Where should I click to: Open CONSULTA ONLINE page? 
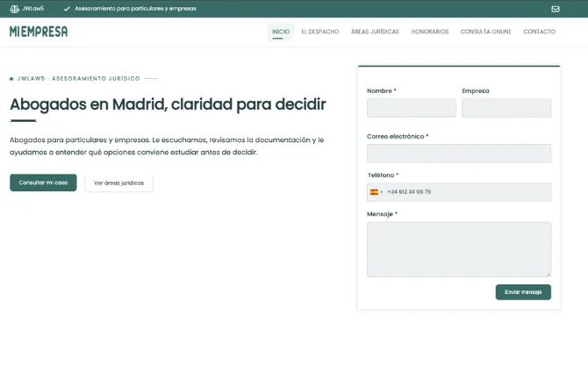click(x=486, y=32)
